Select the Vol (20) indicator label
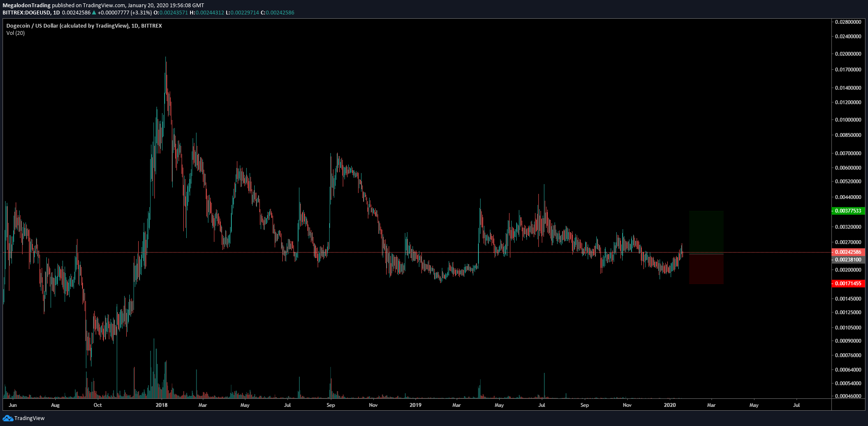Viewport: 868px width, 426px height. pyautogui.click(x=15, y=33)
